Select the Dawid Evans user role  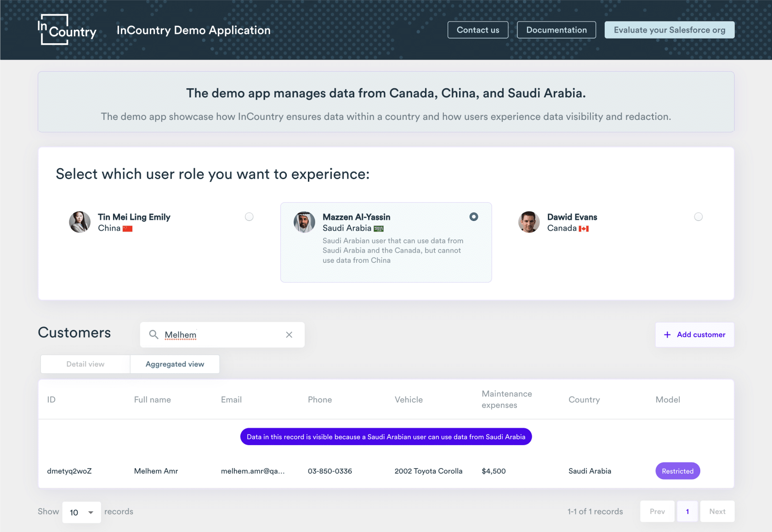click(x=698, y=216)
